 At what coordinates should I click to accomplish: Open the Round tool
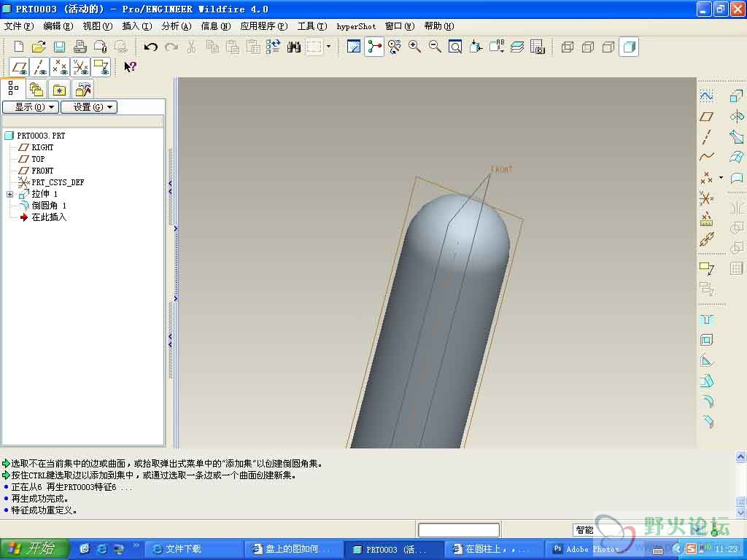(706, 401)
